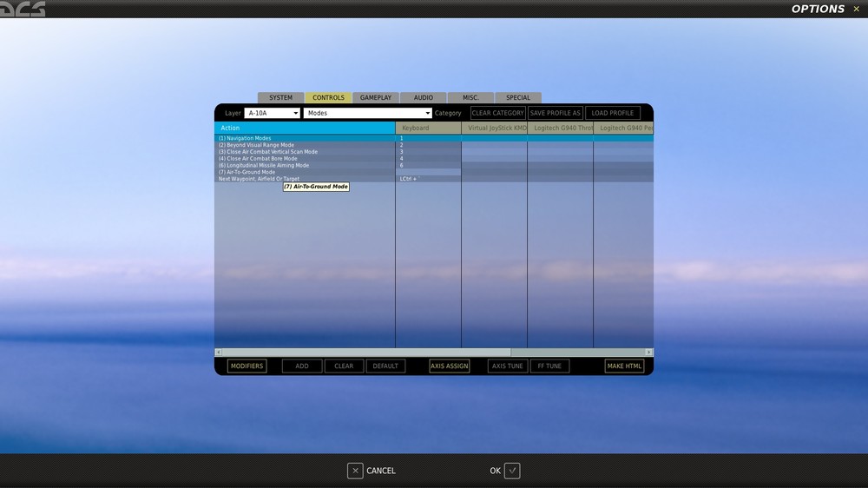868x488 pixels.
Task: Switch to the SYSTEM tab
Action: coord(280,97)
